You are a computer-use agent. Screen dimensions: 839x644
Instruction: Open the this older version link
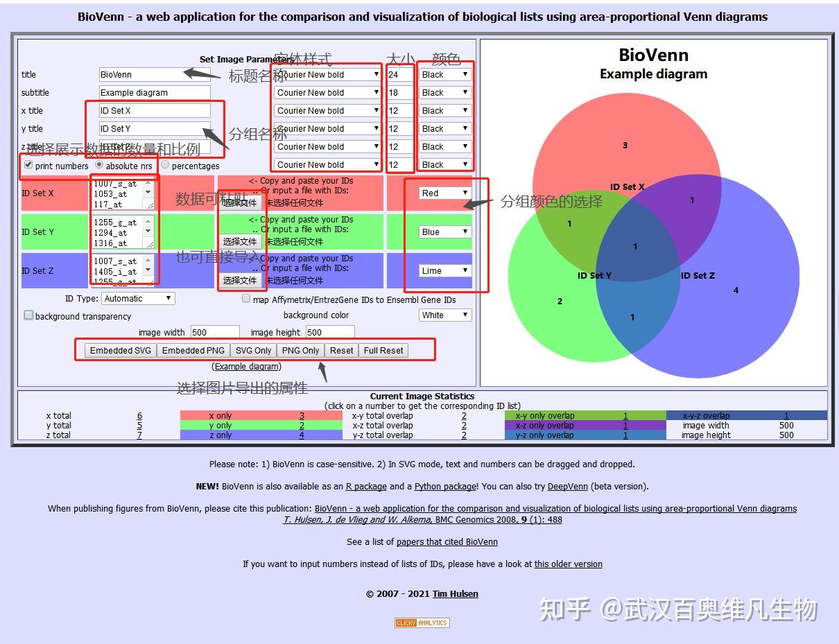point(568,564)
